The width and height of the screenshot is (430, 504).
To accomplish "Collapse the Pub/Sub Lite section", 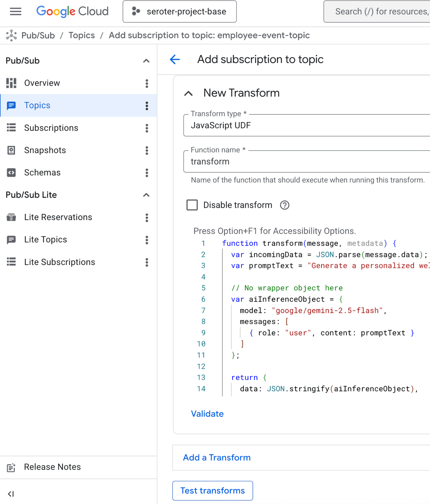I will [x=146, y=195].
